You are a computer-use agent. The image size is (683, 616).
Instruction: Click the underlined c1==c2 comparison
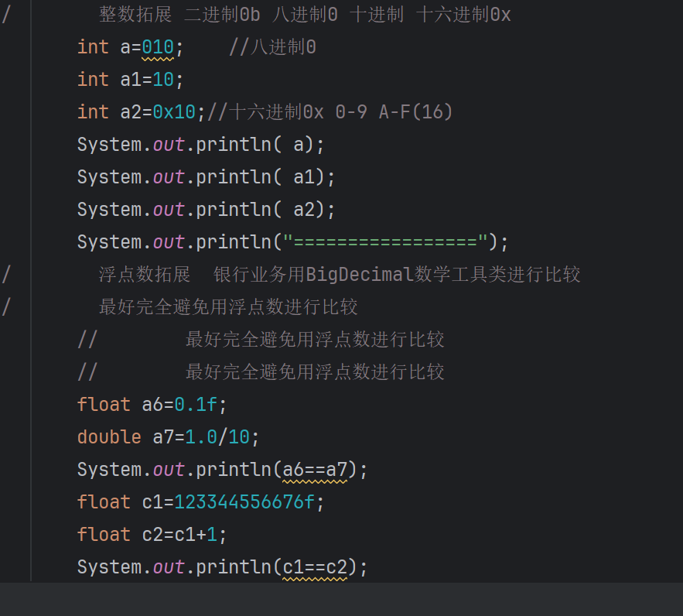point(314,567)
